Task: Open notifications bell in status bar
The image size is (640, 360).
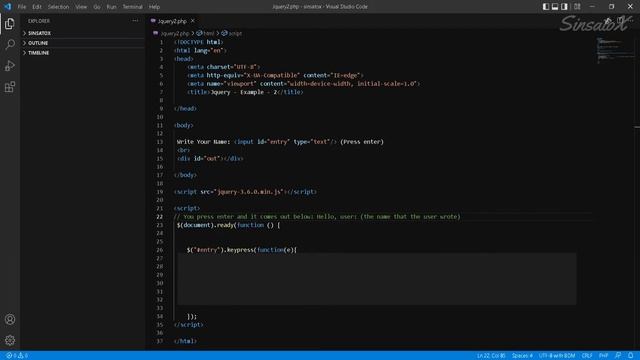Action: (x=631, y=356)
